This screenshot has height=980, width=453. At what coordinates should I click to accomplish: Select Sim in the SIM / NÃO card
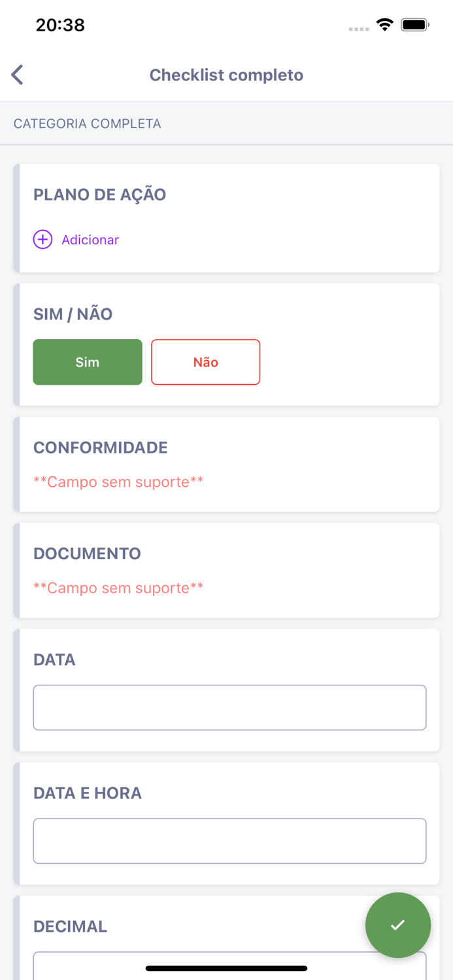(87, 362)
